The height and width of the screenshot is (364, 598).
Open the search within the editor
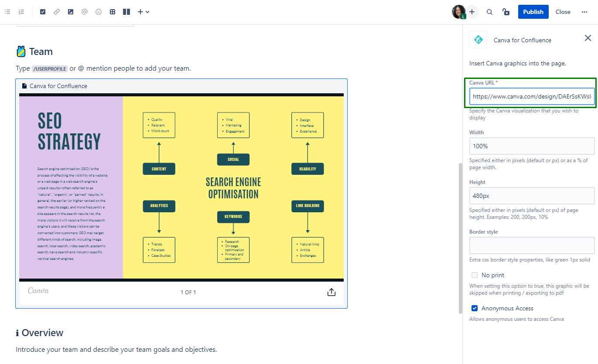click(489, 12)
